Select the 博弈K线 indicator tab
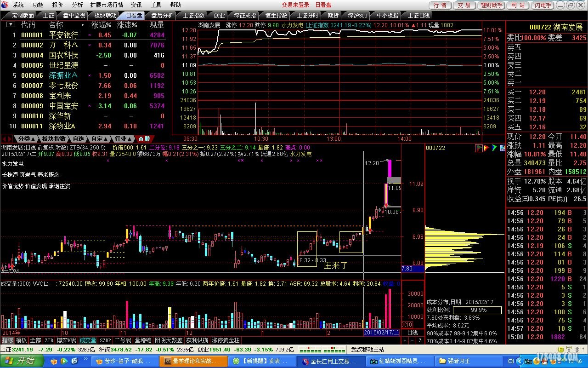 [x=66, y=340]
